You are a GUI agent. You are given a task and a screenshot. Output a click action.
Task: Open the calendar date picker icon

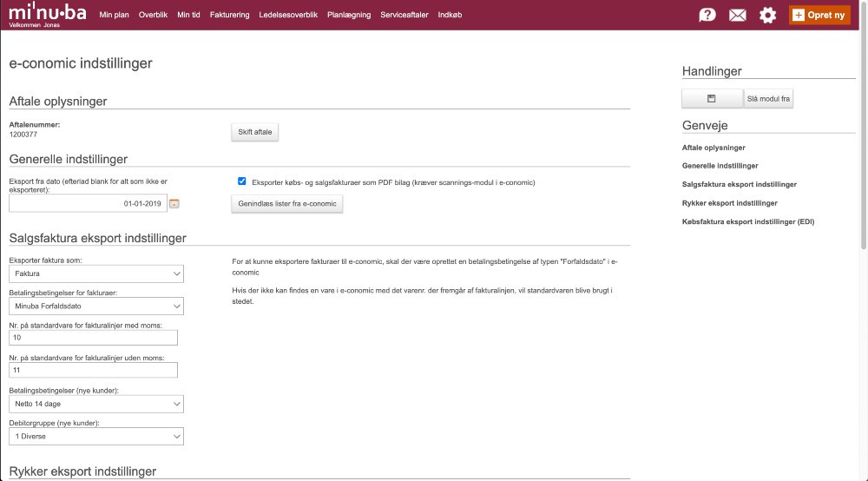(x=174, y=204)
